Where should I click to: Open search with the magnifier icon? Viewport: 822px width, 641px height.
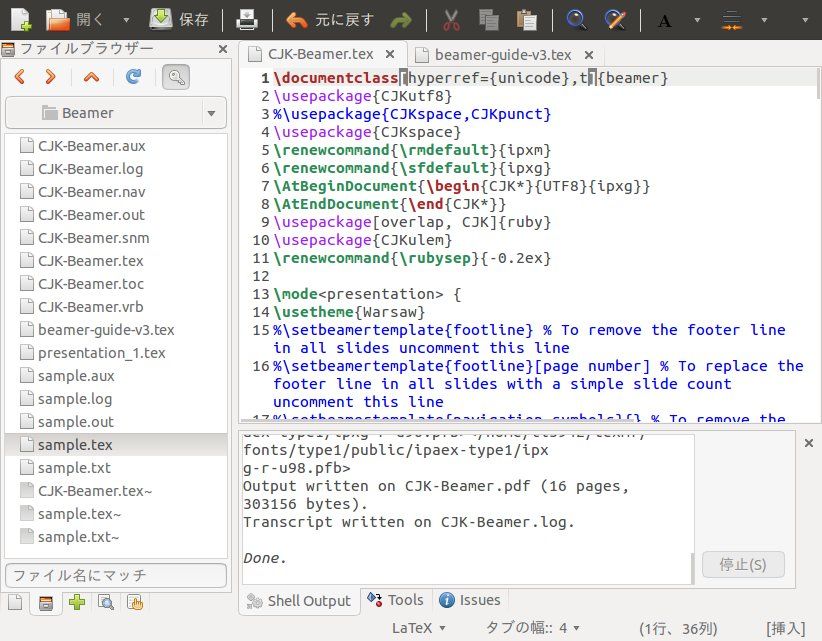[x=577, y=19]
